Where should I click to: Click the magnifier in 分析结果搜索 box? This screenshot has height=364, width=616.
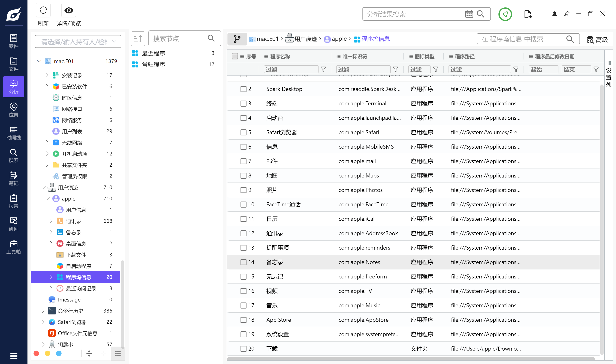[480, 14]
